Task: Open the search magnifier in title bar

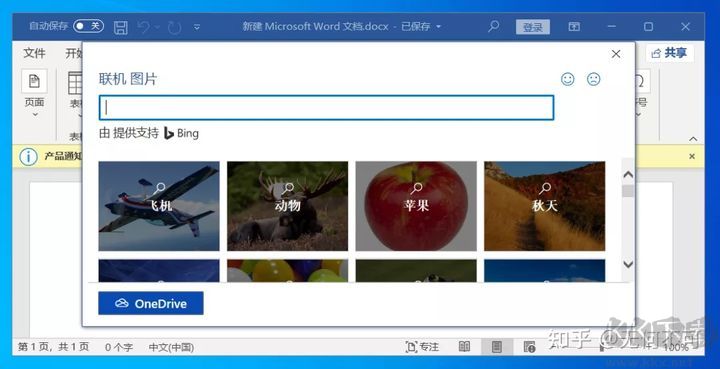Action: click(x=494, y=26)
